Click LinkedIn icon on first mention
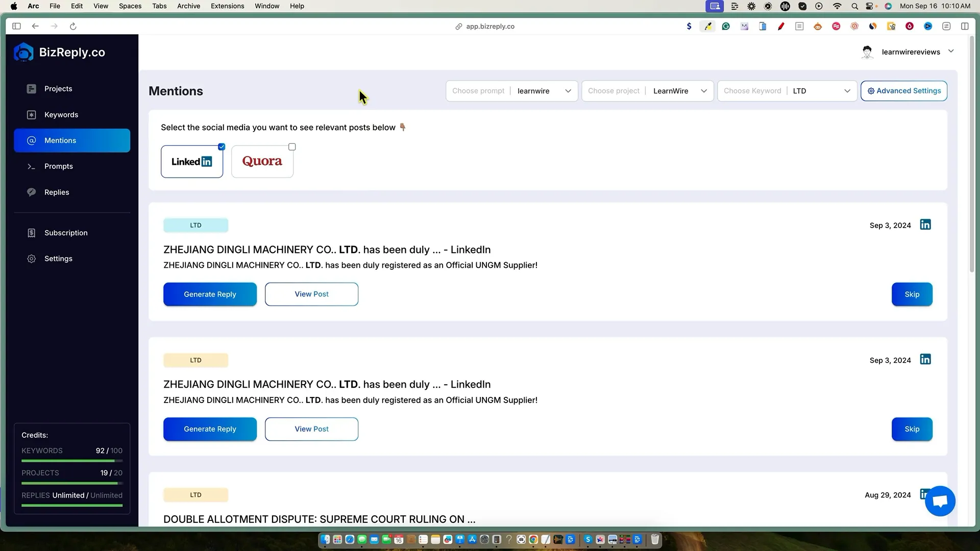 click(x=925, y=225)
